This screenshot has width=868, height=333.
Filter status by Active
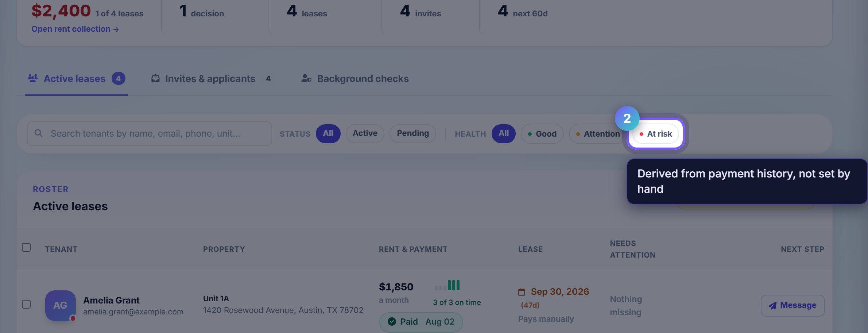point(365,133)
